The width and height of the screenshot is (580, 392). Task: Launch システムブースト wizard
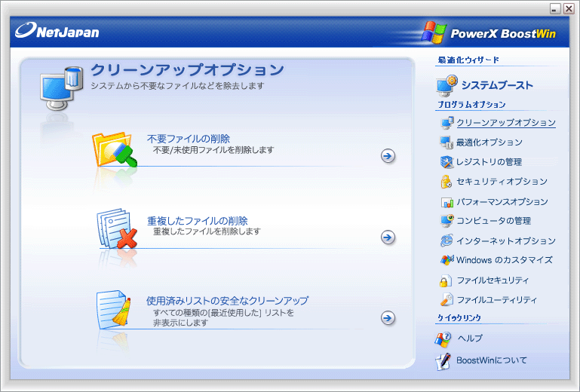pyautogui.click(x=497, y=85)
